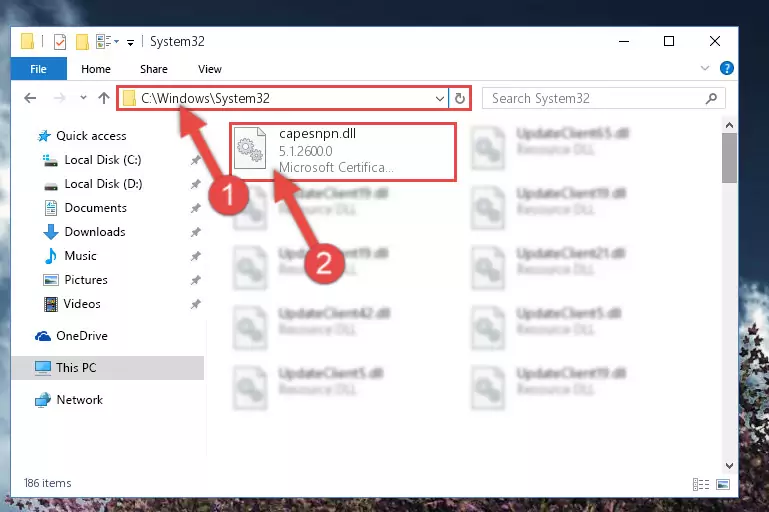
Task: Click the pin icon beside Pictures
Action: [196, 280]
